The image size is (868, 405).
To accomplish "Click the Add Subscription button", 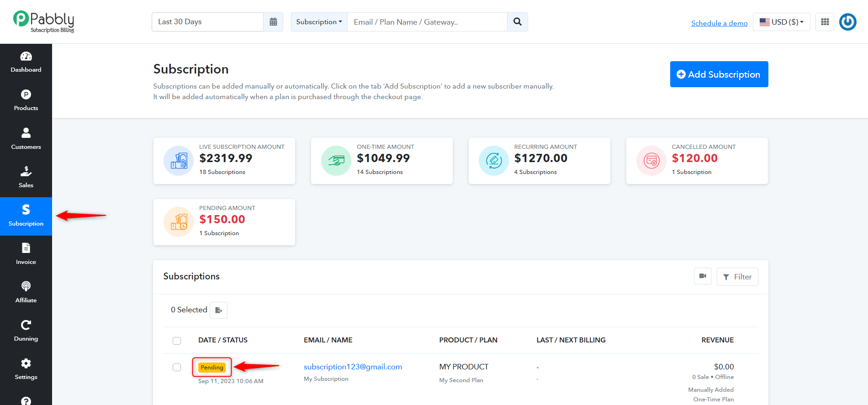I will 719,74.
